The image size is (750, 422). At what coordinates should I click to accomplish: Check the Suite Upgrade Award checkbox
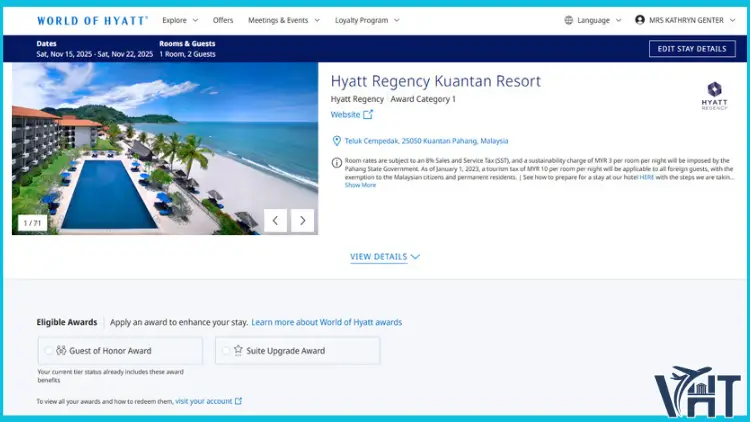(x=226, y=351)
